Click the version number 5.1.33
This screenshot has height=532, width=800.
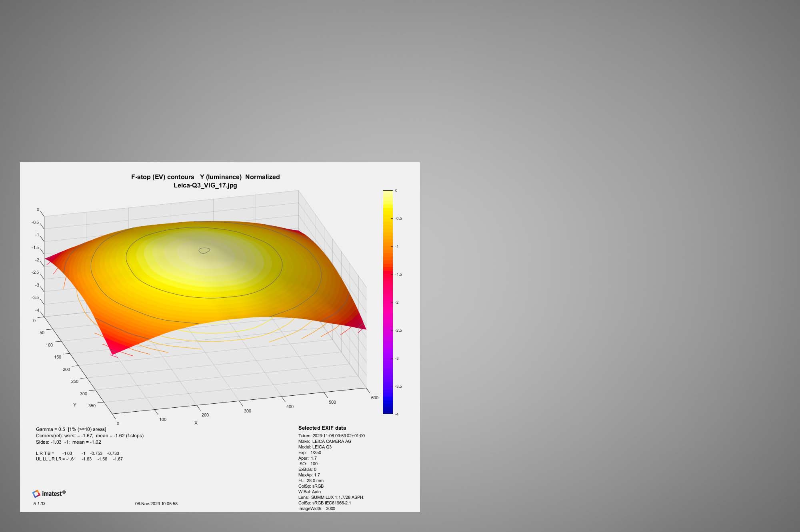(39, 504)
